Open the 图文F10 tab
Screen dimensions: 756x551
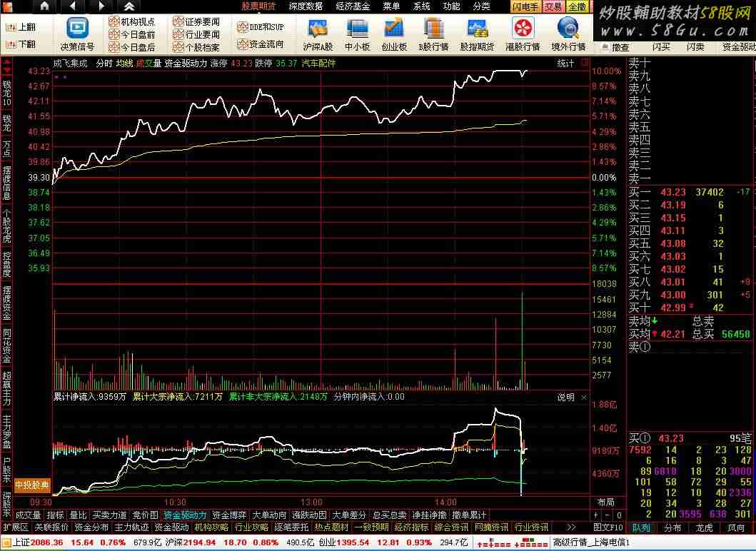click(x=608, y=528)
